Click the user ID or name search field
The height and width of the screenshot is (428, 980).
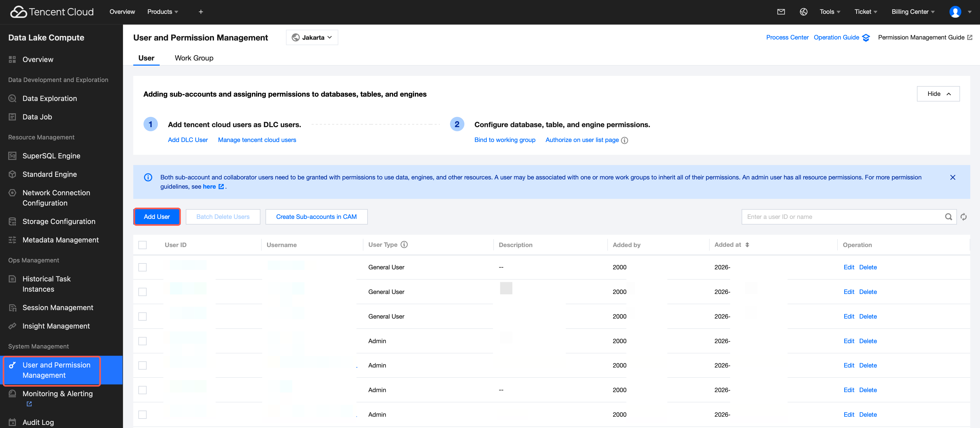[x=841, y=217]
